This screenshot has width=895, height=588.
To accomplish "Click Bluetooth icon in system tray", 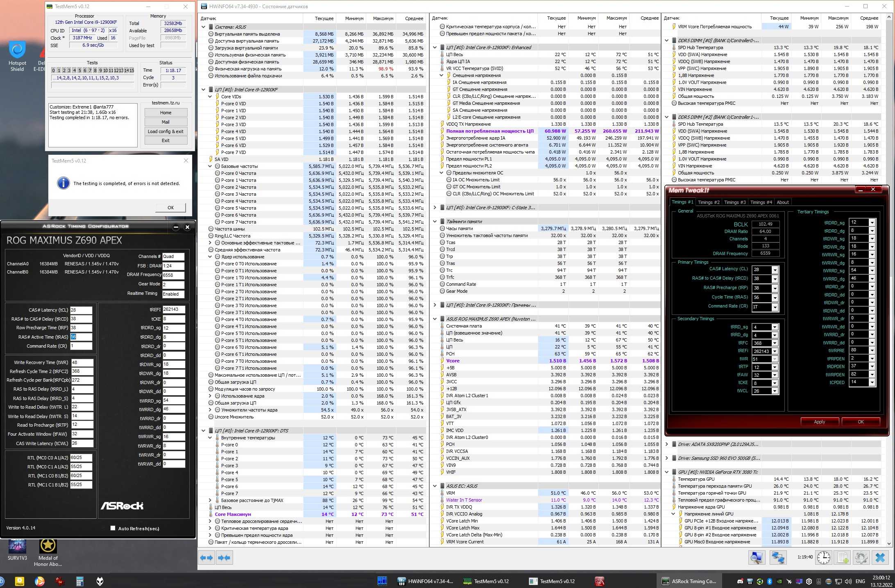I will (769, 581).
